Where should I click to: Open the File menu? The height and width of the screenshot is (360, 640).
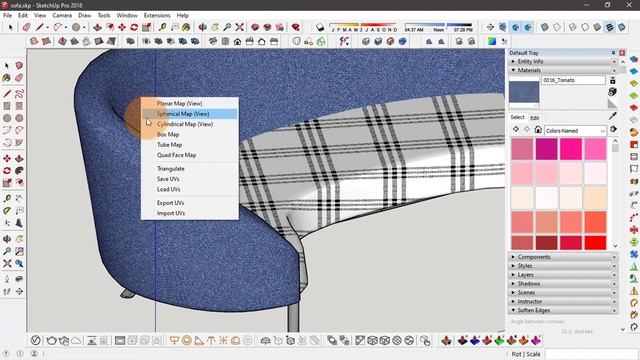pyautogui.click(x=7, y=16)
